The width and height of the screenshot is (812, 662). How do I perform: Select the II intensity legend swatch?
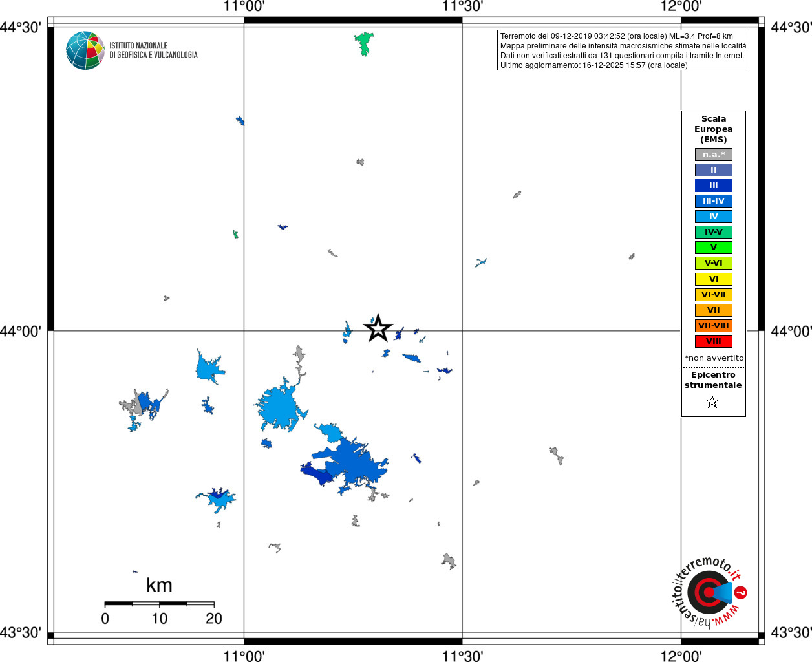[x=714, y=170]
